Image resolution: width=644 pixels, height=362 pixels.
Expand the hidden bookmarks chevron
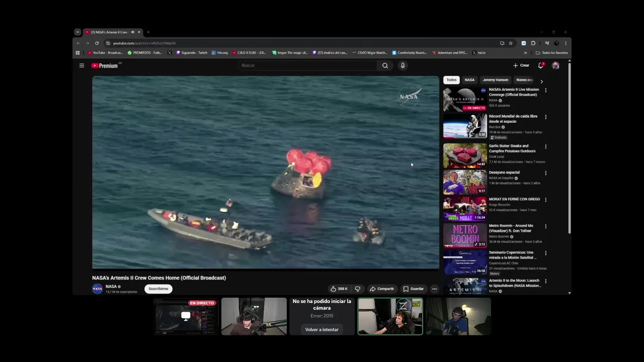[x=526, y=53]
